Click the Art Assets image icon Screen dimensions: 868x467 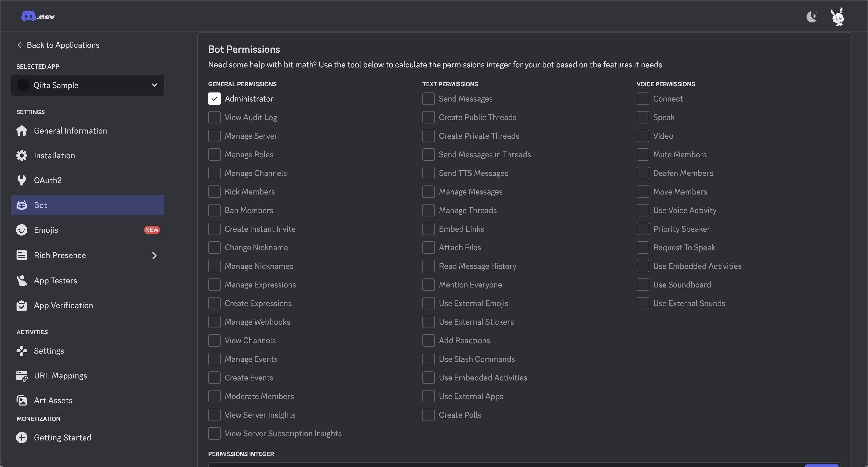tap(21, 400)
